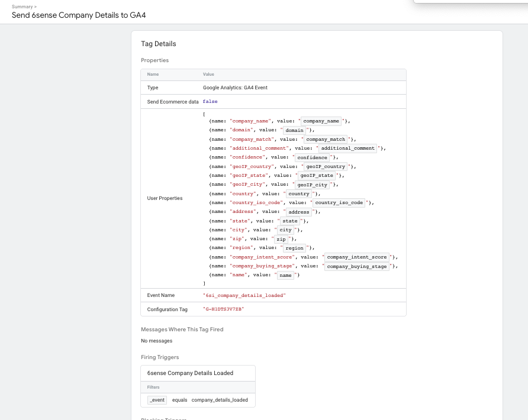
Task: Select the Configuration Tag row label
Action: coord(168,309)
